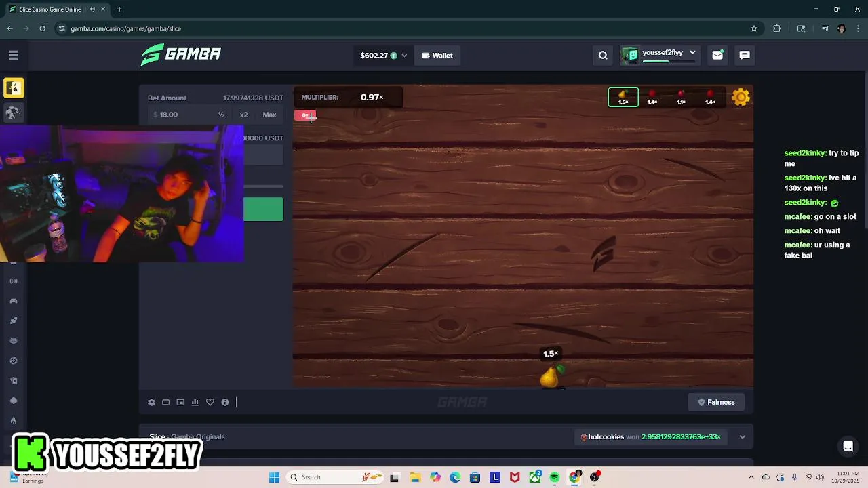Slice the pear fruit with 1.5× label
Viewport: 868px width, 488px height.
(550, 376)
